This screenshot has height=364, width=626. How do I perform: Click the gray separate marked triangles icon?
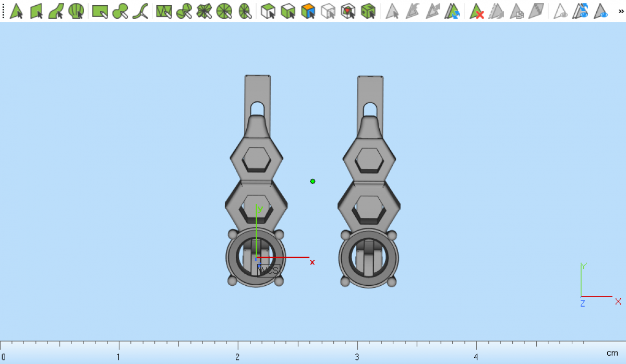tap(497, 11)
